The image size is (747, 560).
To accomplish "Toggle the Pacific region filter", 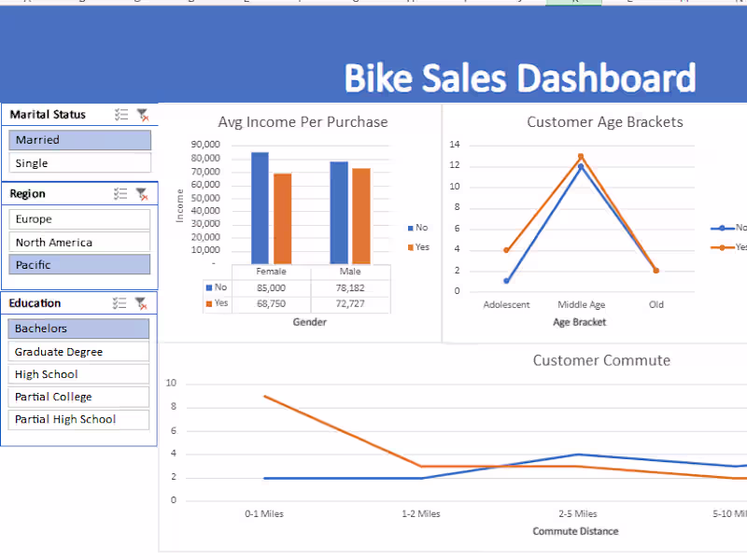I will [78, 264].
